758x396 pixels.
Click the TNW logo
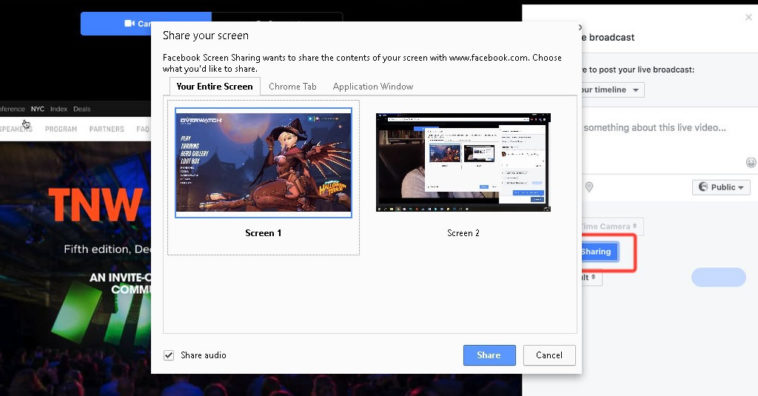point(96,205)
